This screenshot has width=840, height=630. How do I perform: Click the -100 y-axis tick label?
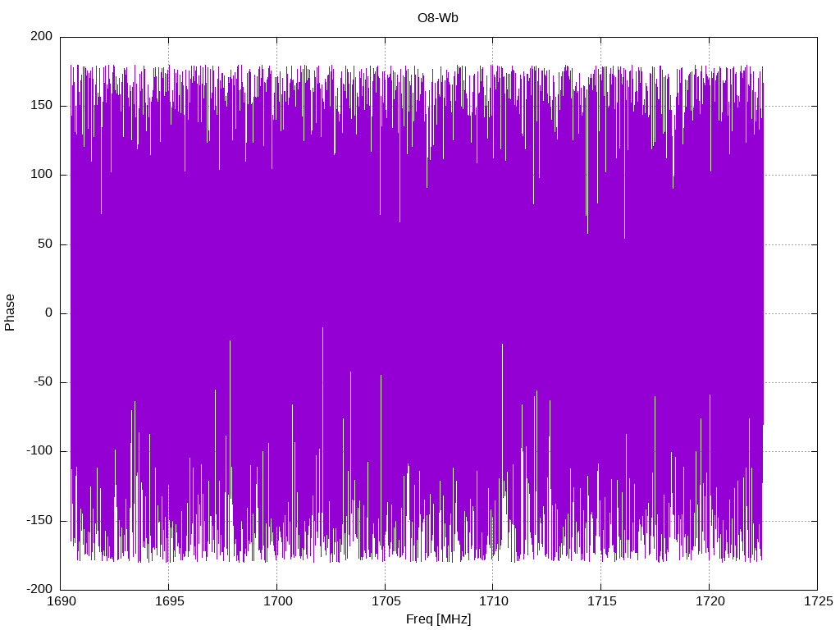(x=39, y=450)
